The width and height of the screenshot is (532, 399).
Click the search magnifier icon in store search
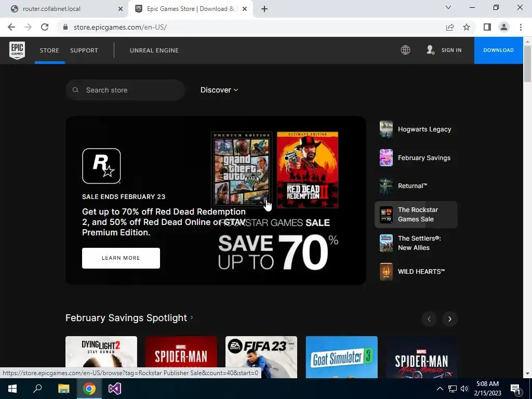(76, 90)
